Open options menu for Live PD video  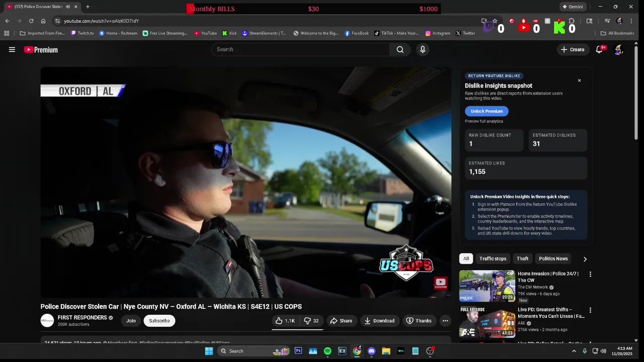click(590, 311)
